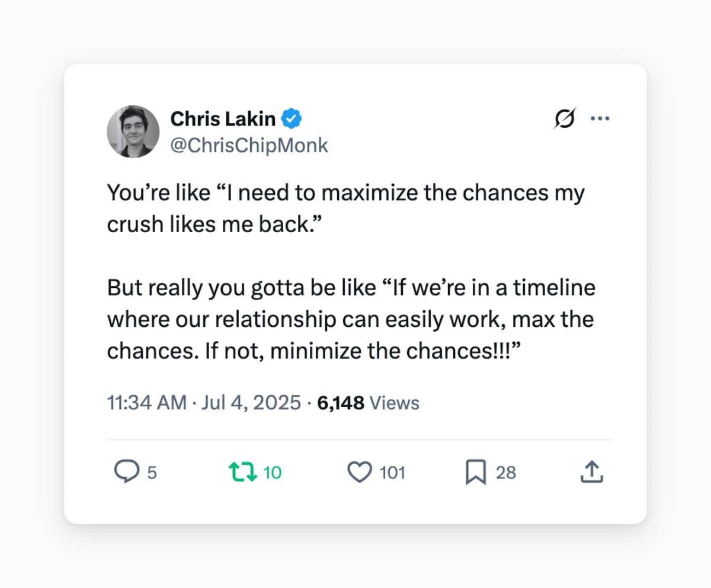Click the like count 101
This screenshot has width=711, height=588.
click(x=392, y=473)
